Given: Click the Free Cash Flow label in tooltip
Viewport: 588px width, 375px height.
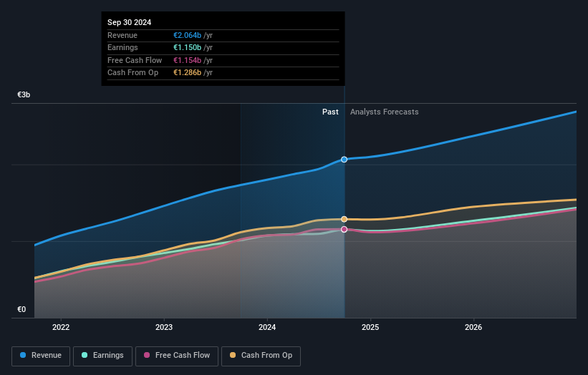Looking at the screenshot, I should click(x=135, y=60).
